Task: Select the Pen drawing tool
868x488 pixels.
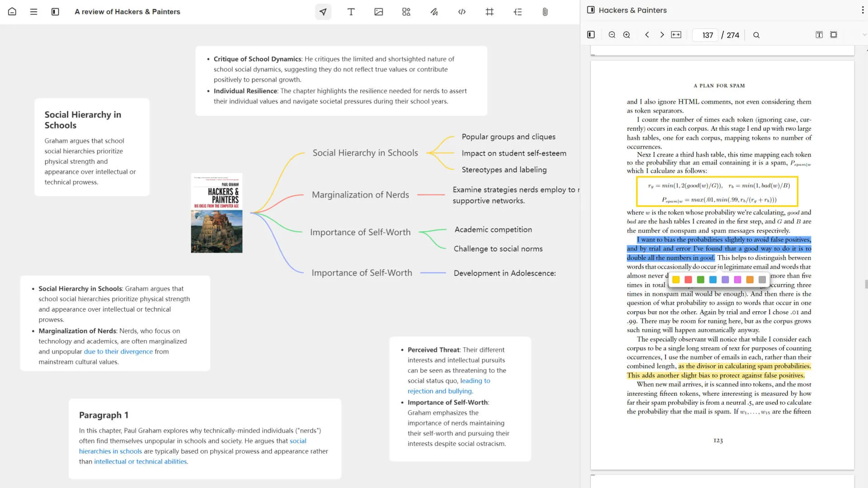Action: point(434,12)
